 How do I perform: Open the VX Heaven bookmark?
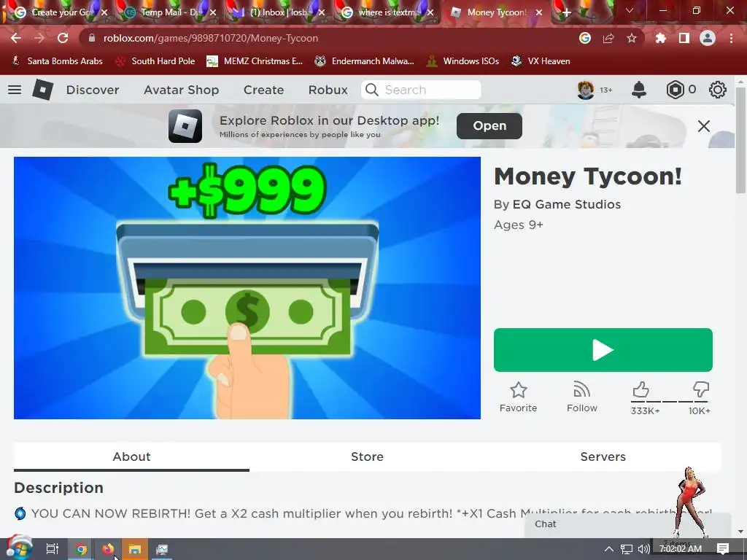(x=541, y=61)
